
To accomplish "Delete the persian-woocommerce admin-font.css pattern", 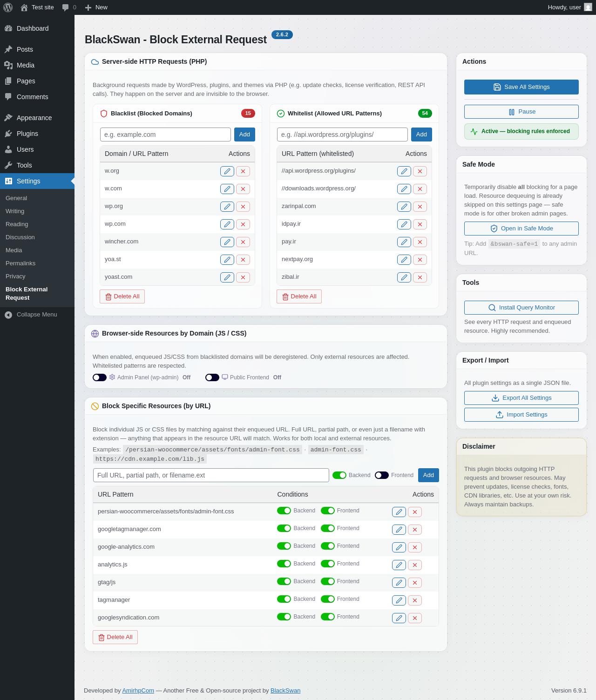I will coord(415,512).
